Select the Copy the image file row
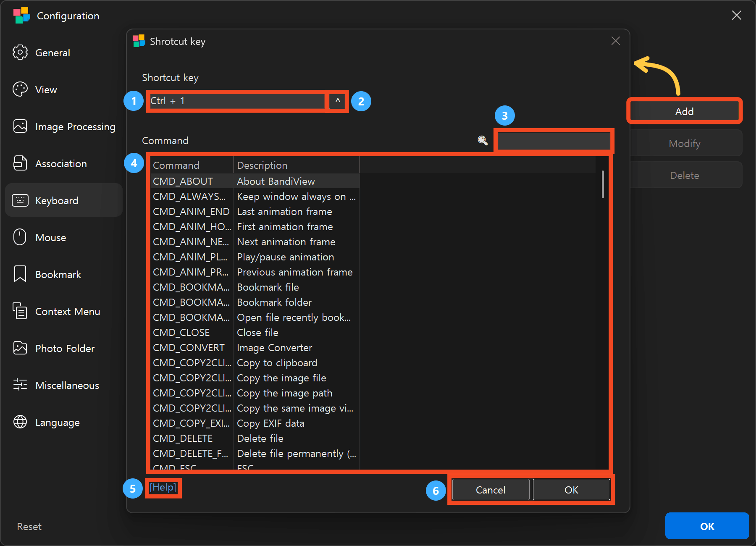756x546 pixels. pos(255,378)
